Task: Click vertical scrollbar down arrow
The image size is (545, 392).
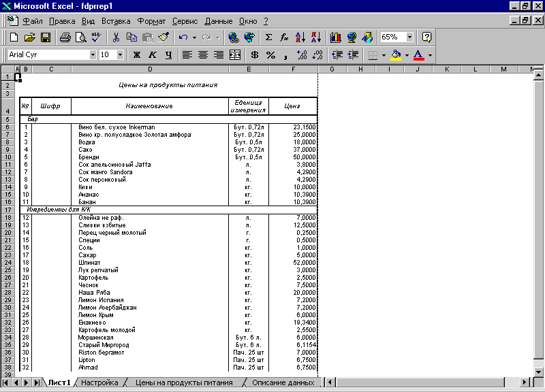Action: pos(538,372)
